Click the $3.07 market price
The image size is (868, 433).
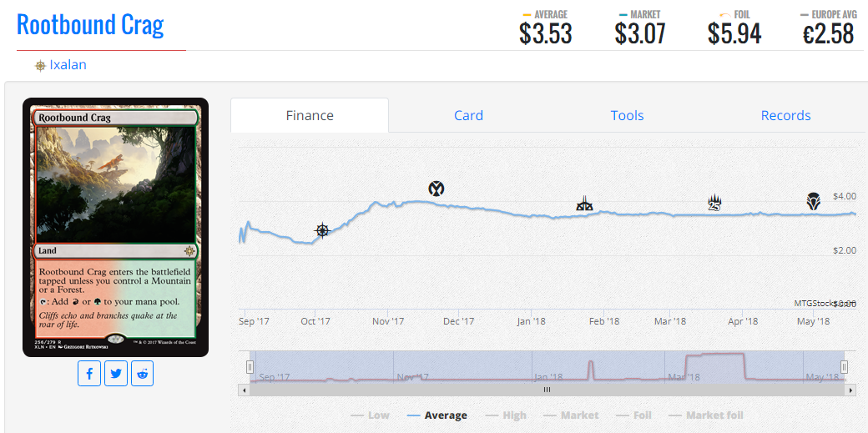coord(640,33)
